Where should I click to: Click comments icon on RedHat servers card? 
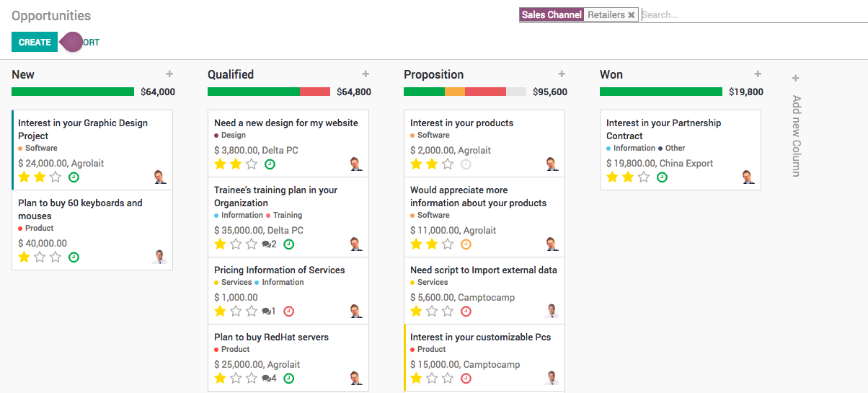268,379
